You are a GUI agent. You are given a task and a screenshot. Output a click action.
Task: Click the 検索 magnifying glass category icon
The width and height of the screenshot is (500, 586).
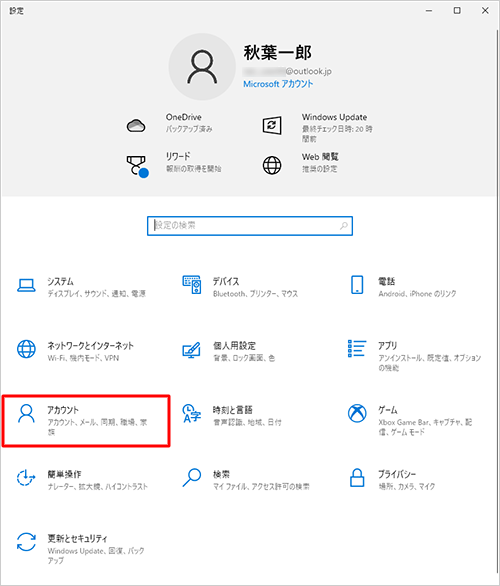(192, 478)
